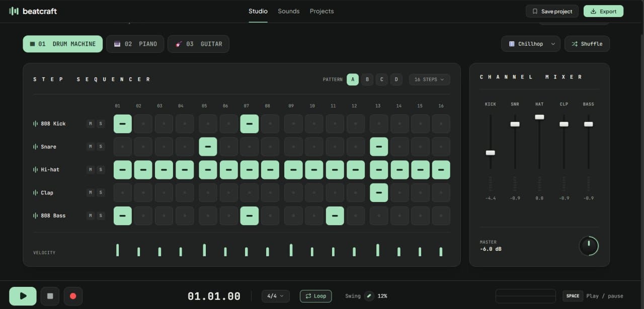Click the SPACE key hint badge
Viewport: 644px width, 309px height.
coord(573,296)
